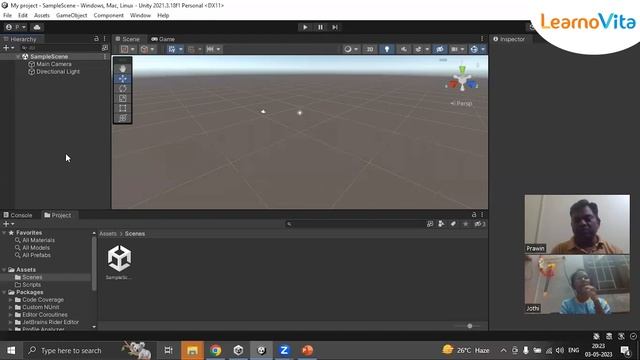This screenshot has width=640, height=360.
Task: Open handle rotation dropdown
Action: click(x=148, y=49)
